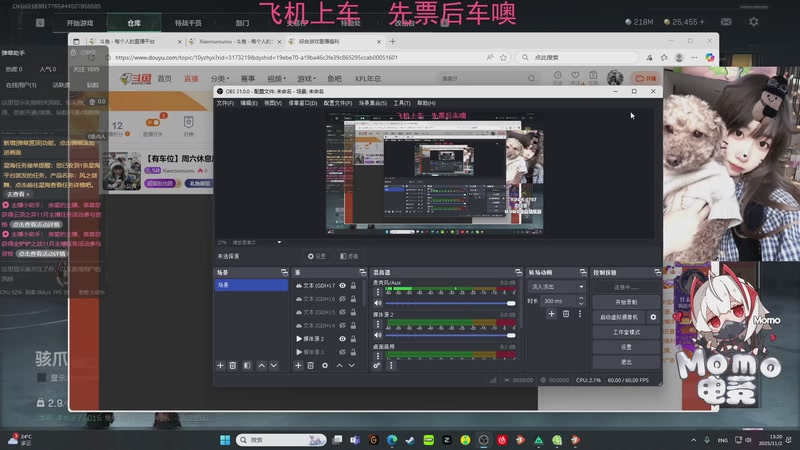Switch to Xiaorourourou browser tab

click(233, 41)
